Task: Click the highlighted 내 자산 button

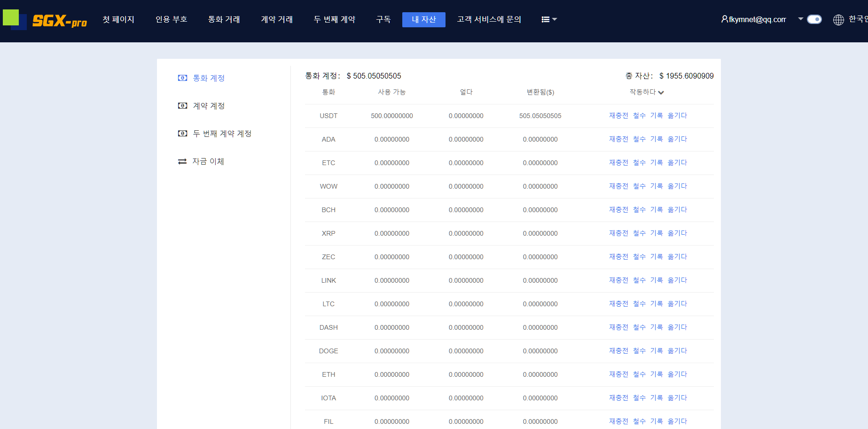Action: (423, 19)
